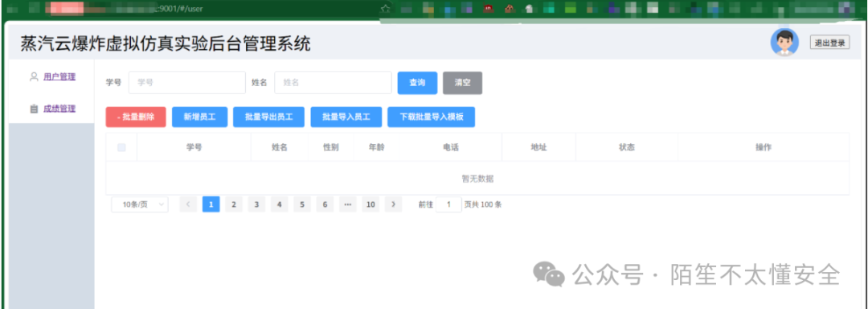
Task: Bookmark the page with the star icon
Action: pyautogui.click(x=386, y=9)
